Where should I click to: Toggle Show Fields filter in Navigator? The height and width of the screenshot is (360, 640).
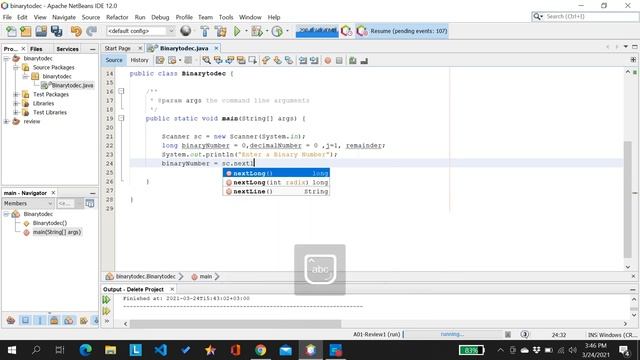pyautogui.click(x=25, y=320)
